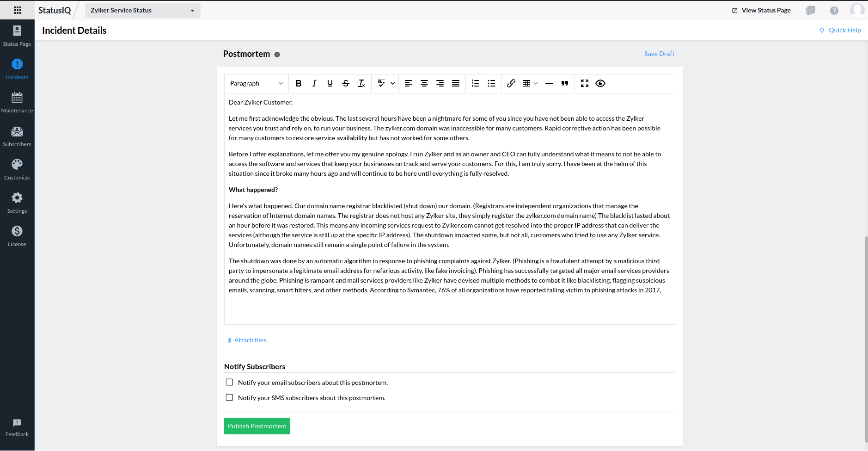Insert a hyperlink using link icon

[x=511, y=83]
